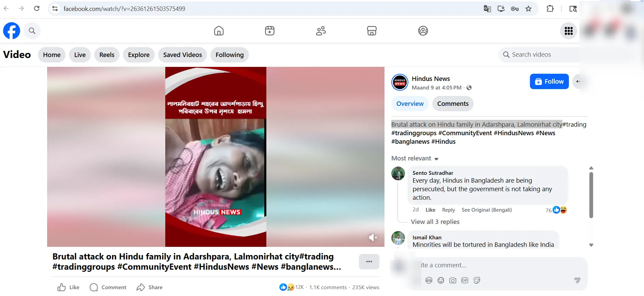Open the Following tab
Image resolution: width=644 pixels, height=296 pixels.
coord(230,55)
